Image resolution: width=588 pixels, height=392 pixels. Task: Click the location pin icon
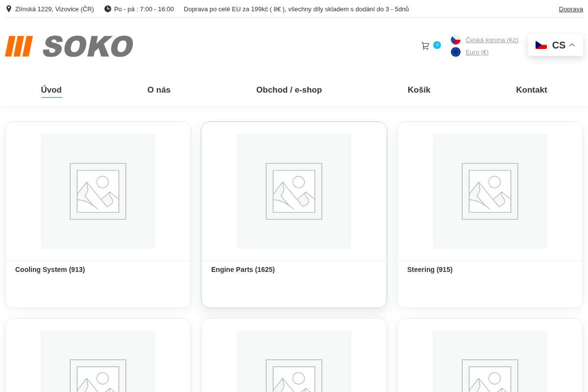(x=9, y=9)
